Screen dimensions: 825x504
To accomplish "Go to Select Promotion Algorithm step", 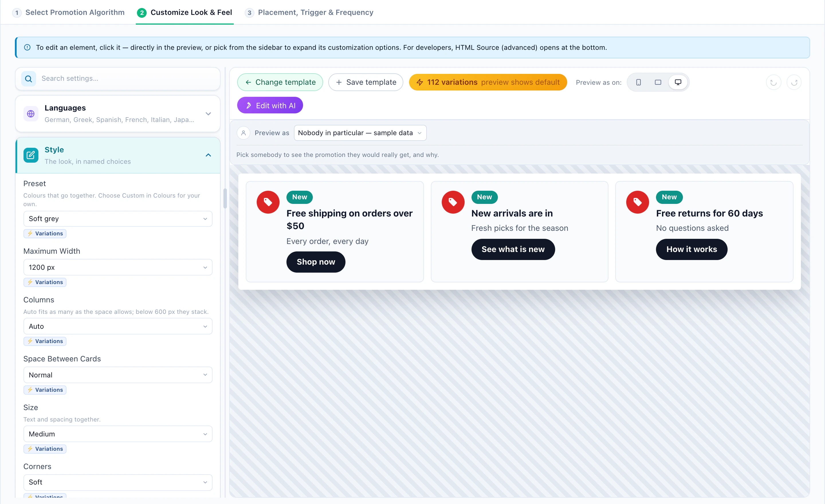I will pos(69,12).
